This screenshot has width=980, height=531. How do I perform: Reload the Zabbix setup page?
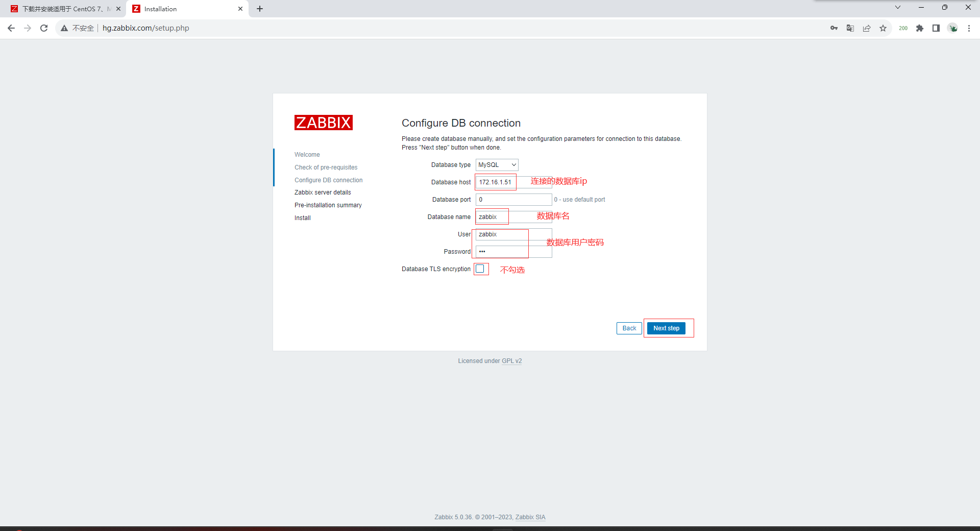44,28
